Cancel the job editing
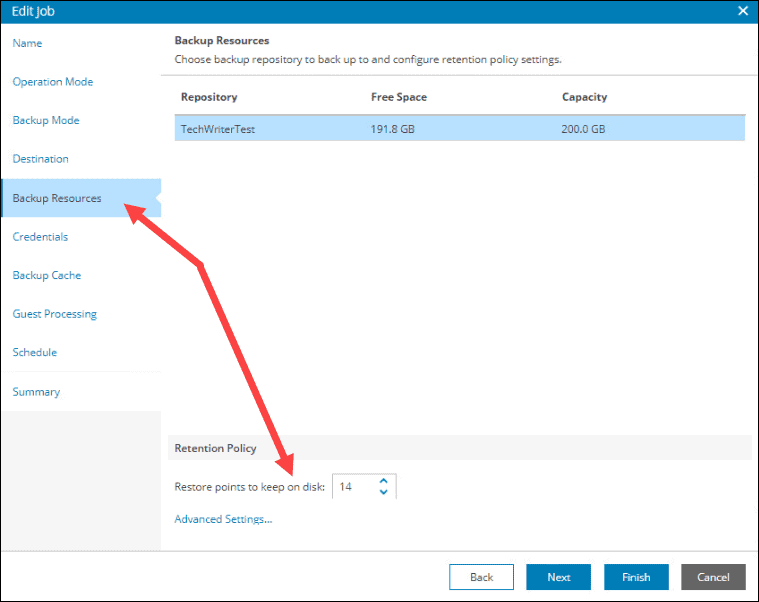The height and width of the screenshot is (602, 759). 713,577
